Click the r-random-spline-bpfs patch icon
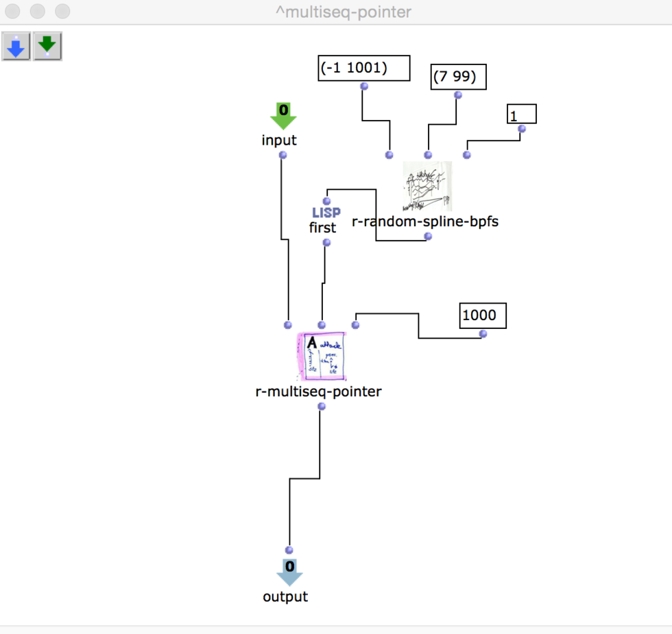 [x=427, y=187]
